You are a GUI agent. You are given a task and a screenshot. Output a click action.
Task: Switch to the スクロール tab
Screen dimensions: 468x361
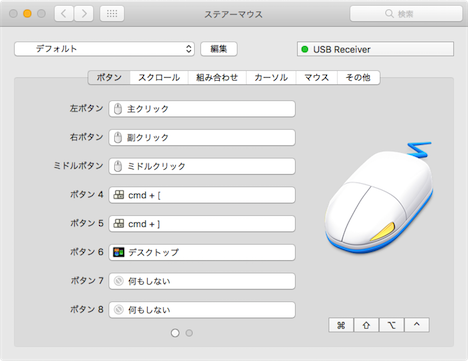click(x=159, y=78)
